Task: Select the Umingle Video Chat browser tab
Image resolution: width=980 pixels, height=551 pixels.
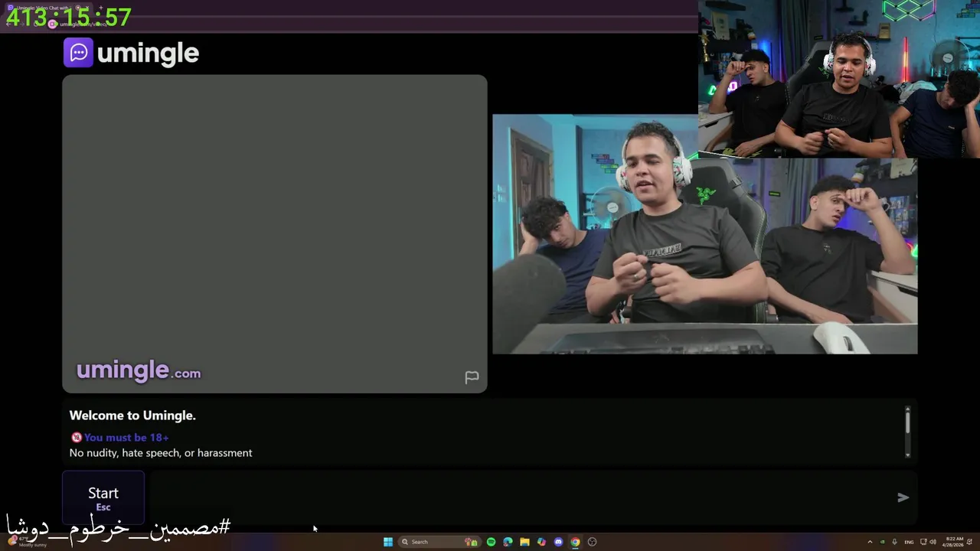Action: pyautogui.click(x=47, y=8)
